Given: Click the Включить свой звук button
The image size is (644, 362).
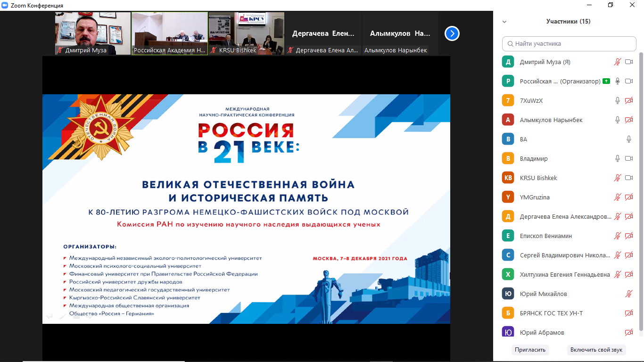Looking at the screenshot, I should tap(596, 350).
